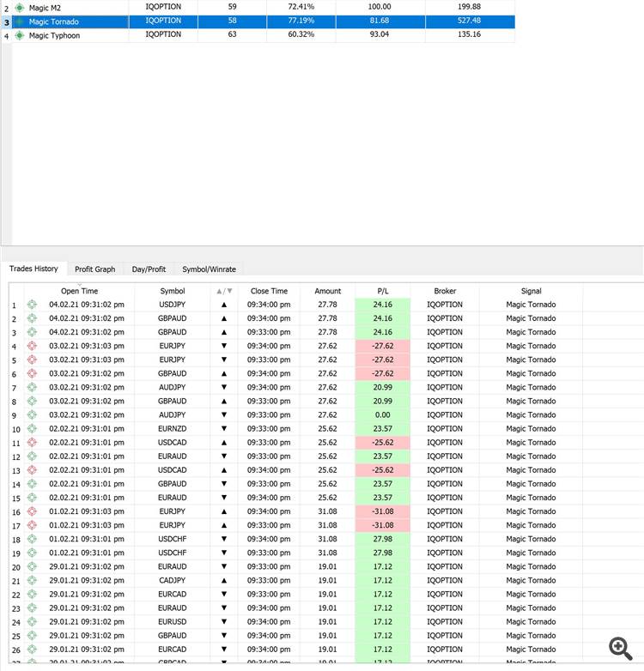
Task: Click the green target icon in trade row 10
Action: 32,428
